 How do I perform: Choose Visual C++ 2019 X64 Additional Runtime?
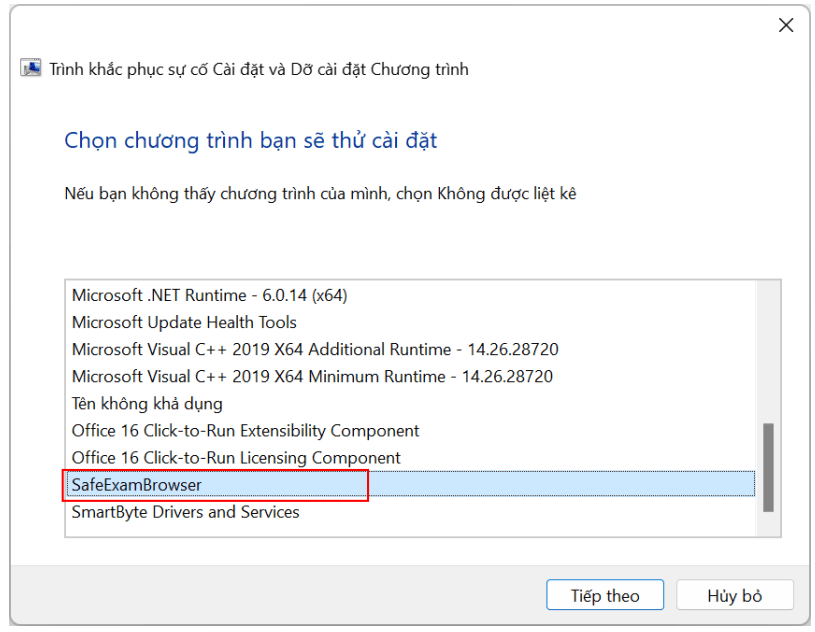(315, 349)
